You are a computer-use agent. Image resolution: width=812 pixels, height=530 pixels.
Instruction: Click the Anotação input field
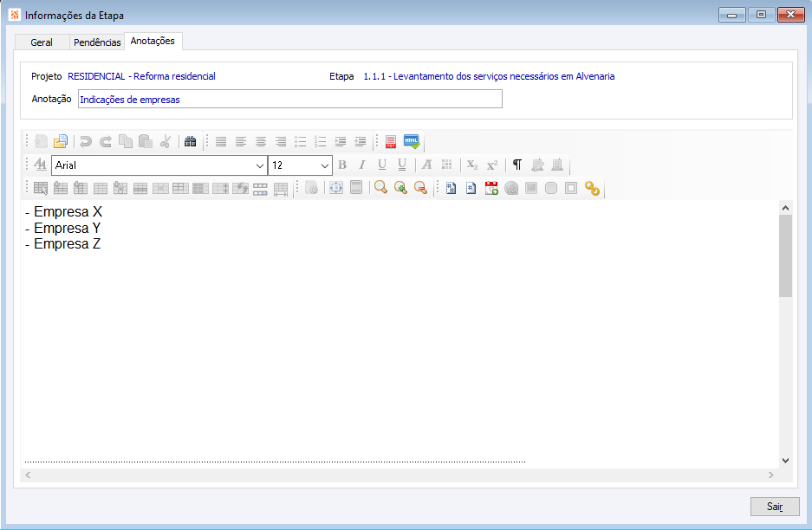point(290,99)
